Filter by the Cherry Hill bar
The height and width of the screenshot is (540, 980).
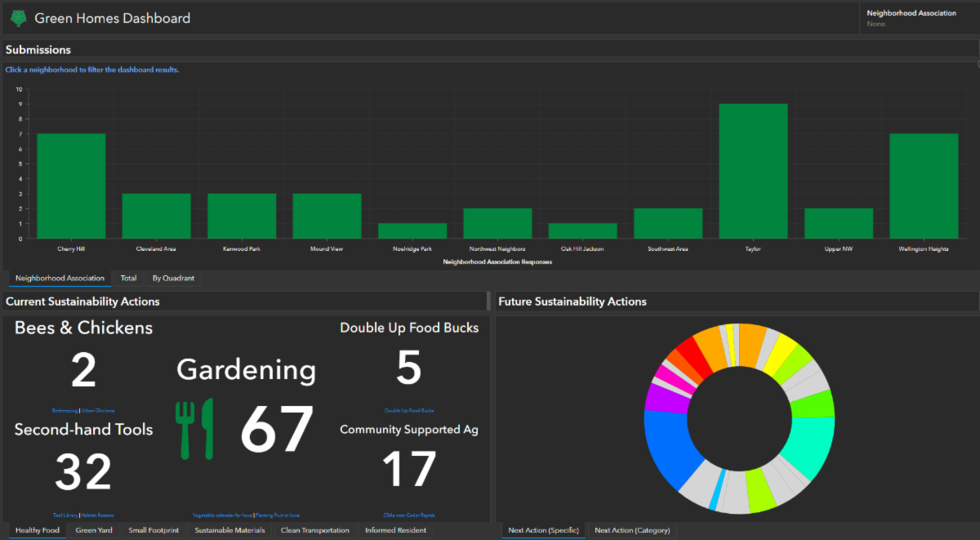71,185
